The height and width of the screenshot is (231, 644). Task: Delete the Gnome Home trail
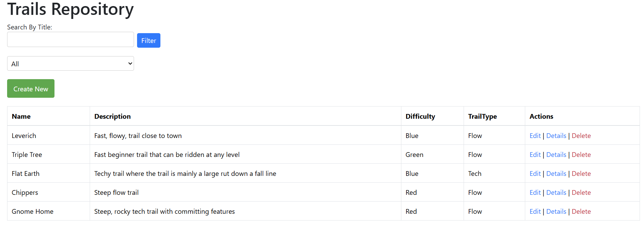pos(581,211)
